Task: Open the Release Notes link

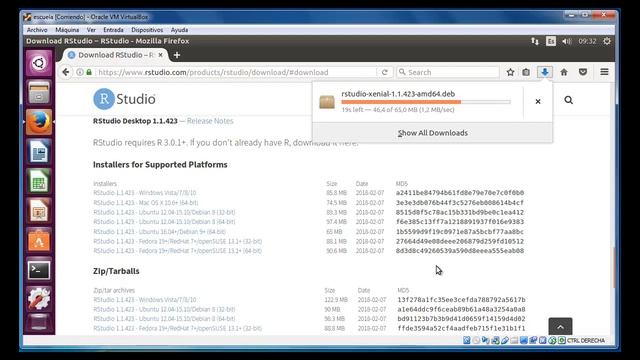Action: pyautogui.click(x=210, y=121)
